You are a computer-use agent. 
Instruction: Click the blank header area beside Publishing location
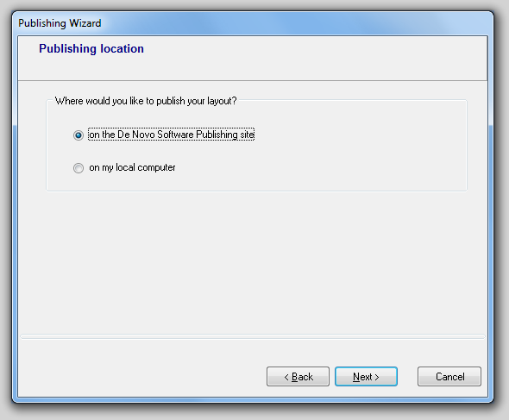tap(308, 59)
